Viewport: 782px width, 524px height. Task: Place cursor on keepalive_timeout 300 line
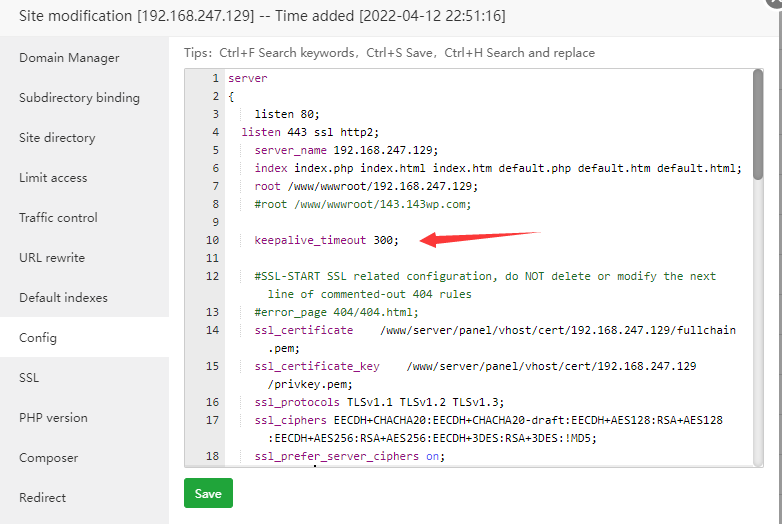(x=326, y=240)
